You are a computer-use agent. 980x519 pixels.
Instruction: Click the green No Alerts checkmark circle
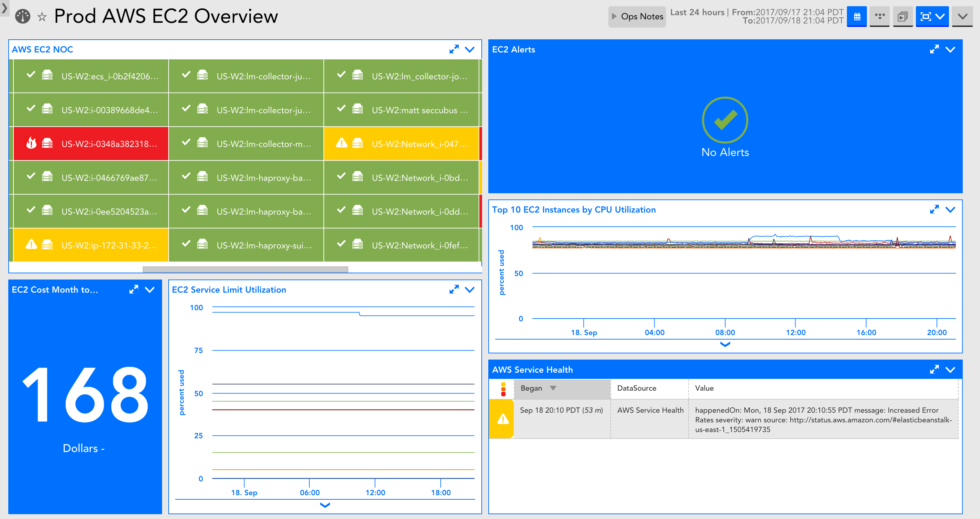(725, 120)
